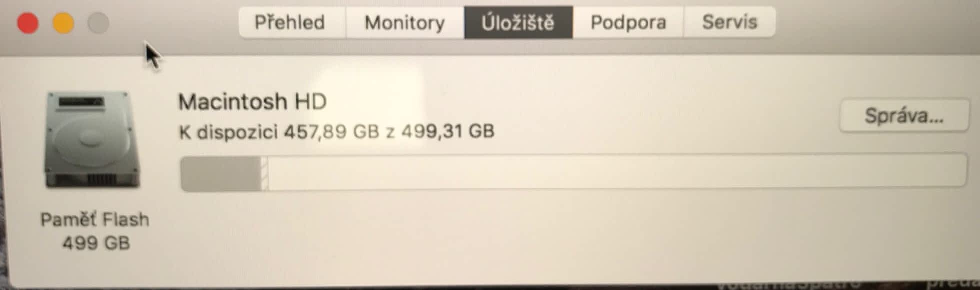Click the hard drive icon

pos(93,140)
